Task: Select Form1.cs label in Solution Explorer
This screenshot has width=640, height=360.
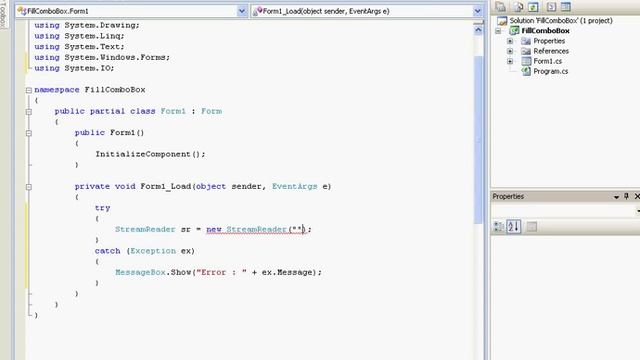Action: [x=547, y=61]
